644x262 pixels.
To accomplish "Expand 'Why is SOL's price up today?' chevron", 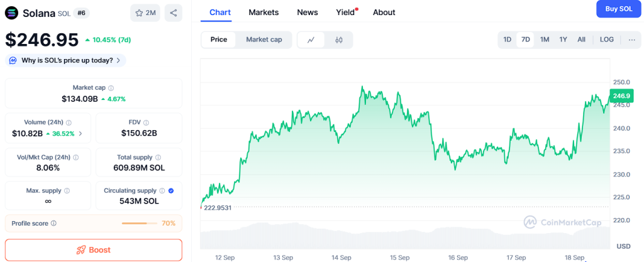I will [118, 61].
